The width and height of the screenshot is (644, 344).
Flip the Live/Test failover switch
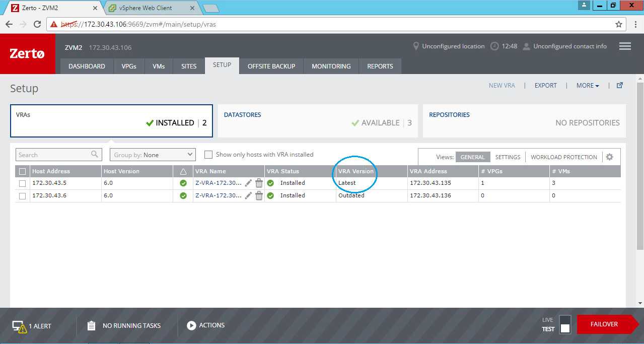pos(565,324)
